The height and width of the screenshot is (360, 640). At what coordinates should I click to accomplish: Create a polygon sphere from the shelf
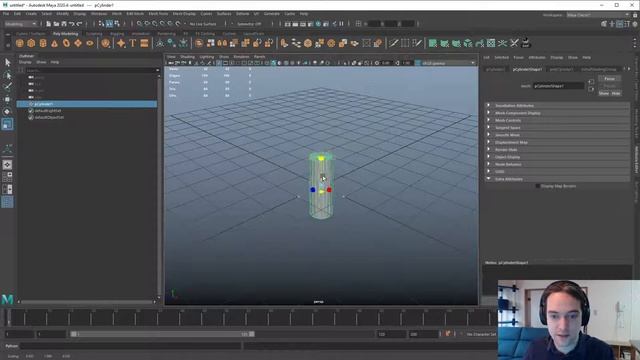click(x=20, y=43)
